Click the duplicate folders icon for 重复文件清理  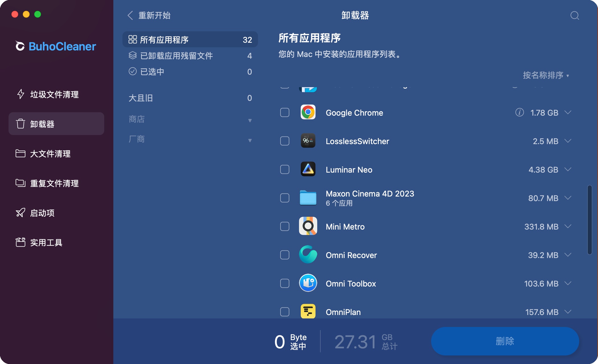(x=21, y=183)
